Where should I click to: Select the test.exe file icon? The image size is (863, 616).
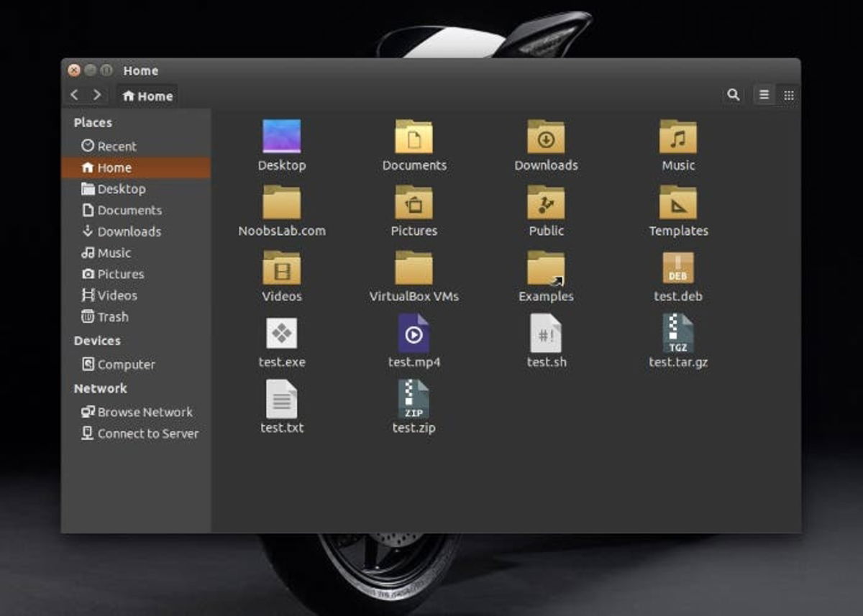pos(282,334)
